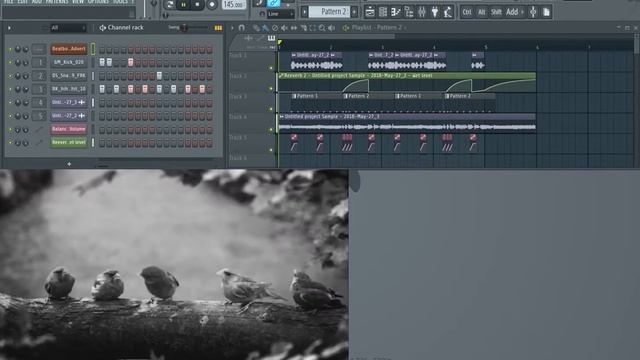
Task: Click the Balanc Volume automation channel
Action: pyautogui.click(x=69, y=129)
